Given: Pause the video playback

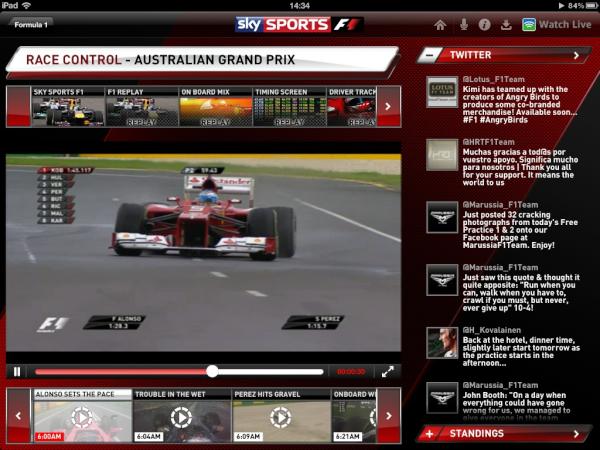Looking at the screenshot, I should [17, 372].
